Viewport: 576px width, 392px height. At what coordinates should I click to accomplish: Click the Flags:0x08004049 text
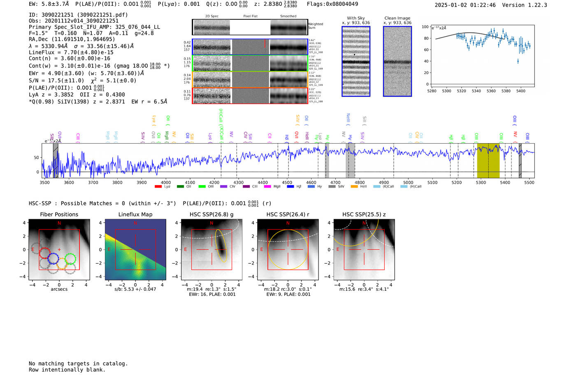coord(332,4)
